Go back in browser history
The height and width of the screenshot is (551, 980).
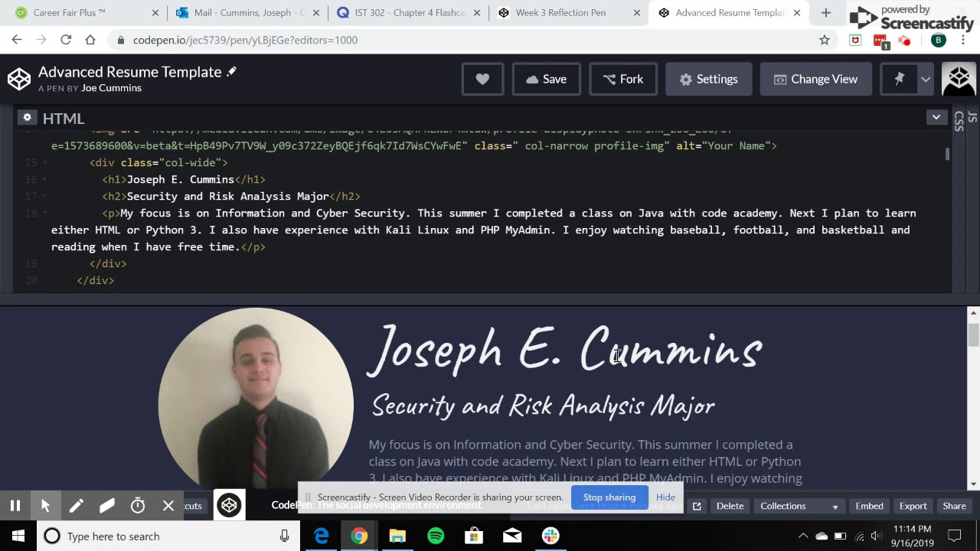[x=17, y=40]
